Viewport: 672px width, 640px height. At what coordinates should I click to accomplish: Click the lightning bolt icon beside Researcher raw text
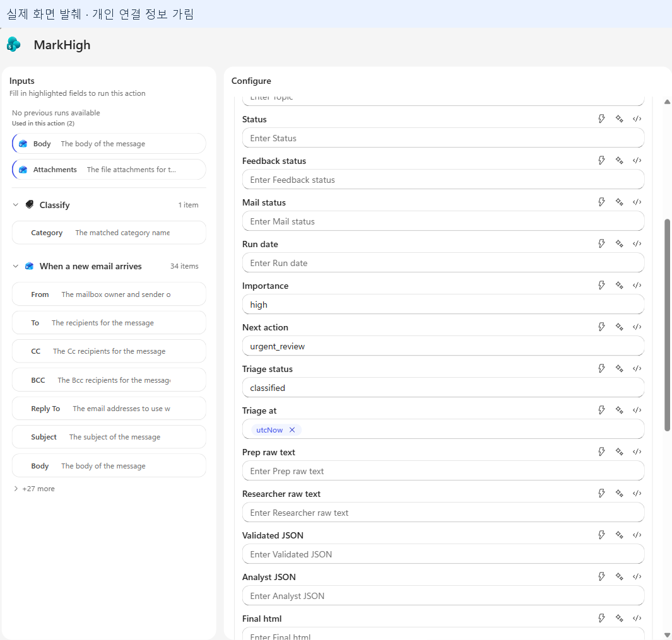click(602, 493)
